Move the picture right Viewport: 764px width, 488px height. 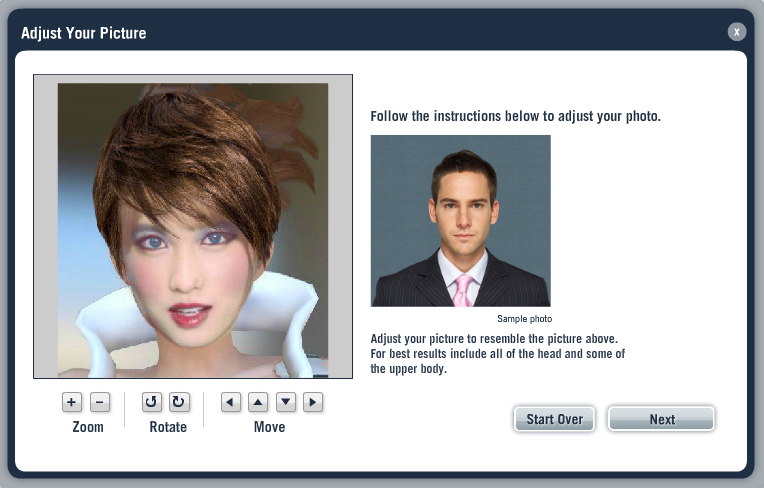click(313, 402)
